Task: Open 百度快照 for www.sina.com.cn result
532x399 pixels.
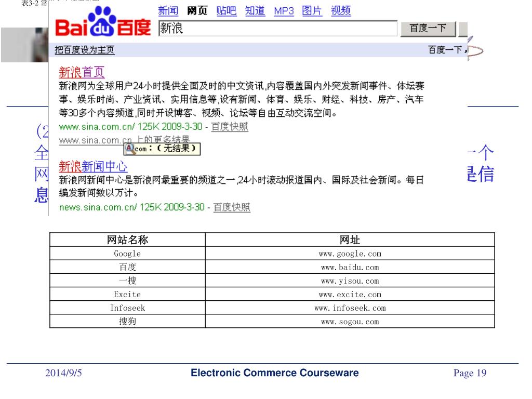Action: 230,127
